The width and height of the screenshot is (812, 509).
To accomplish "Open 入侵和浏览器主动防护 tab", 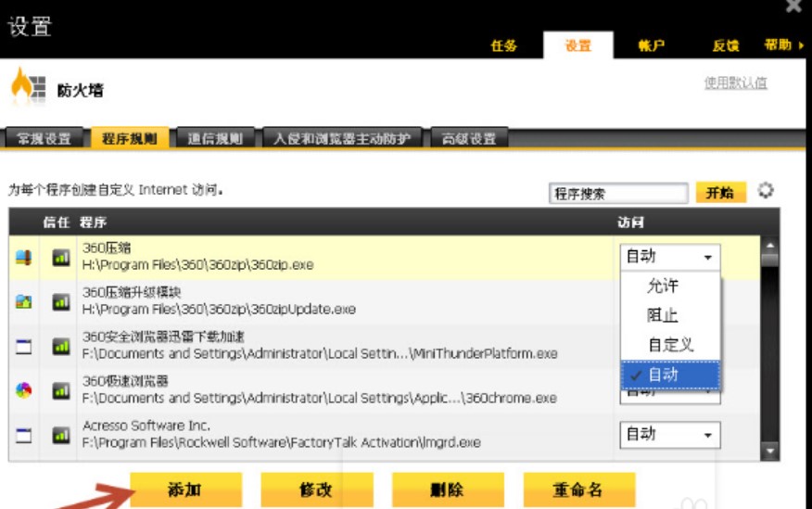I will pos(342,138).
